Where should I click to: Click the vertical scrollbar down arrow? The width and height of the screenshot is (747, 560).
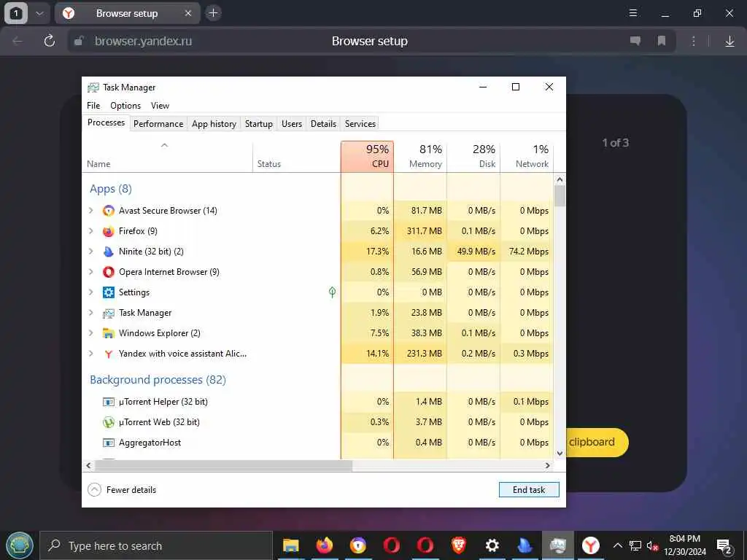coord(560,454)
